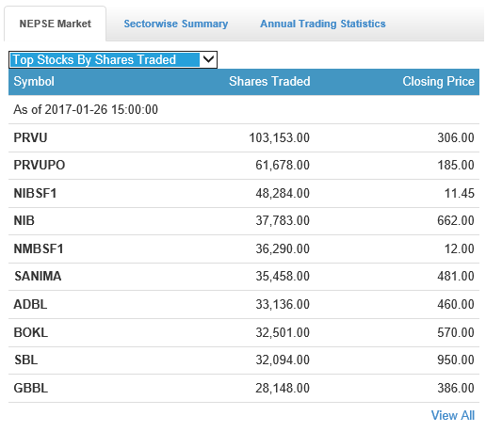
Task: Click the 48,284.00 shares traded value
Action: pos(283,193)
